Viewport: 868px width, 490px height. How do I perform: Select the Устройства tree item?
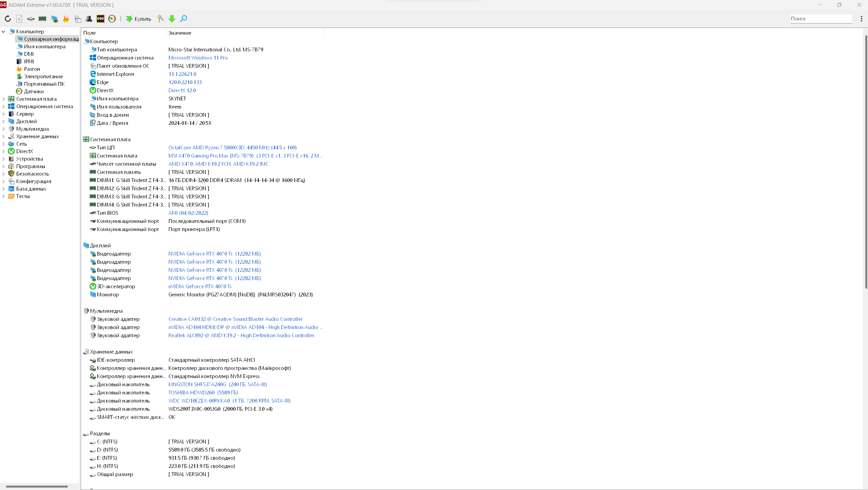[x=30, y=159]
